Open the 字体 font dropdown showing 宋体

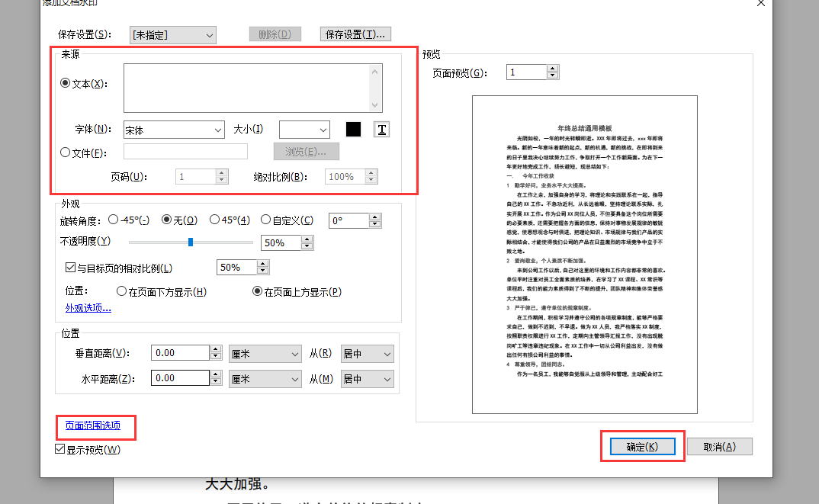pos(173,130)
